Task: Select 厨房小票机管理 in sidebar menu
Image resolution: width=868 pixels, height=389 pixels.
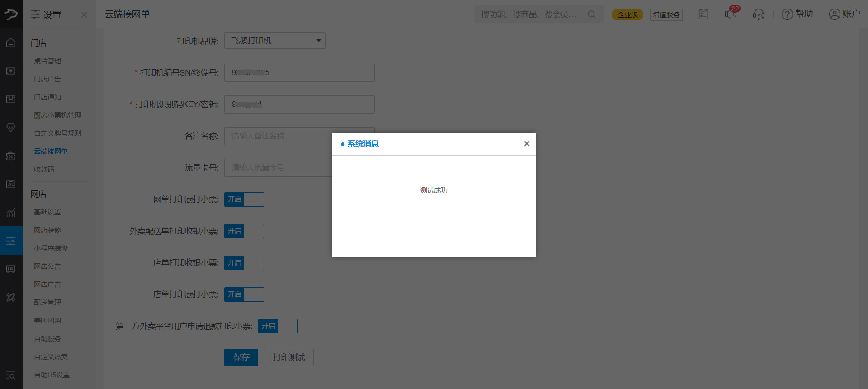Action: [57, 115]
